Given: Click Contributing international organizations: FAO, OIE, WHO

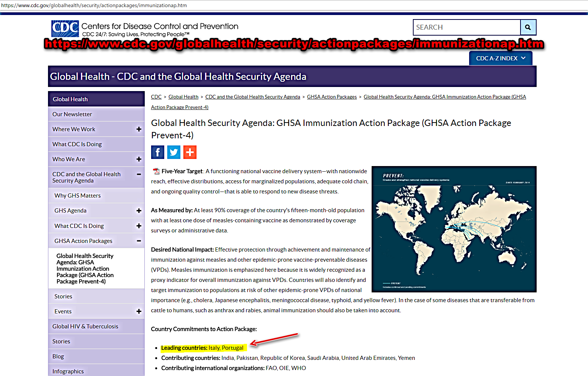Looking at the screenshot, I should click(x=234, y=368).
